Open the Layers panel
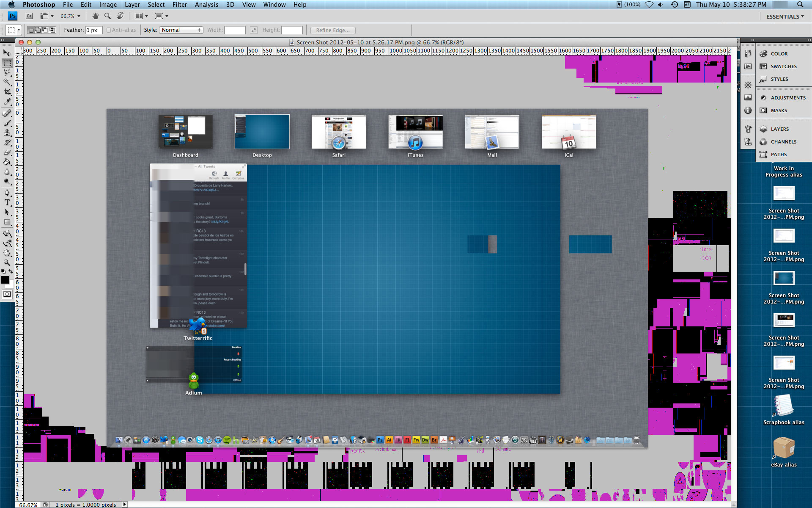Viewport: 812px width, 508px height. [x=779, y=129]
